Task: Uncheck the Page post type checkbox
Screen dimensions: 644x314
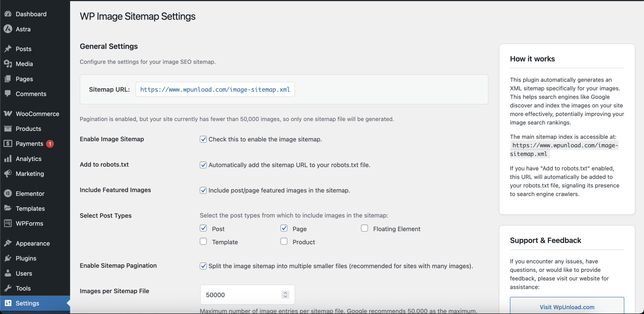Action: coord(284,228)
